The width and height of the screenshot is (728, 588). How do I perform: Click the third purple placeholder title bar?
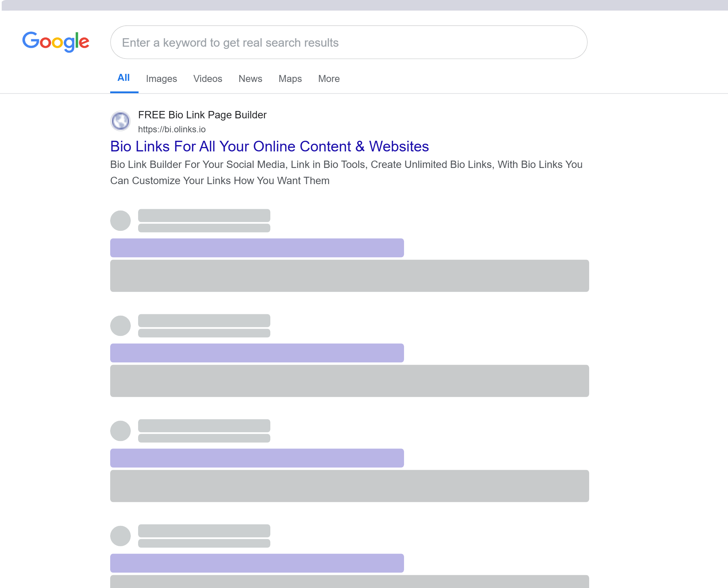(x=257, y=458)
